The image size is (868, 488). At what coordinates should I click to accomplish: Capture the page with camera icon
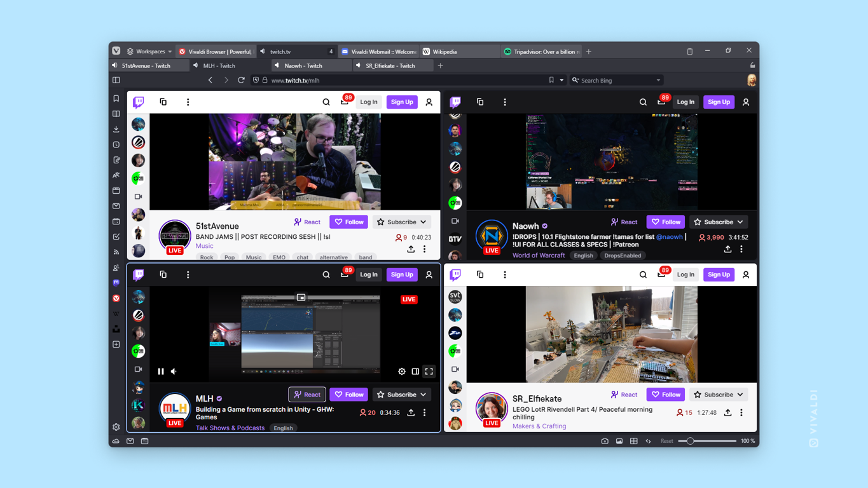[x=605, y=441]
